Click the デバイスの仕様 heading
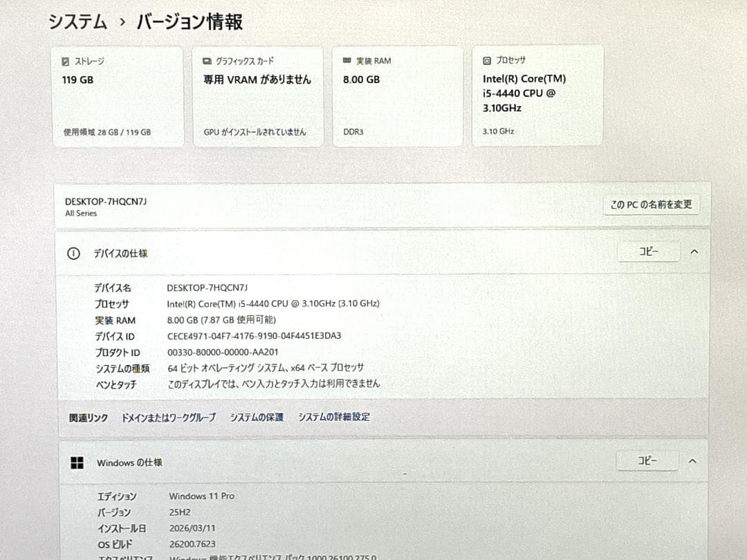The width and height of the screenshot is (747, 560). (120, 253)
